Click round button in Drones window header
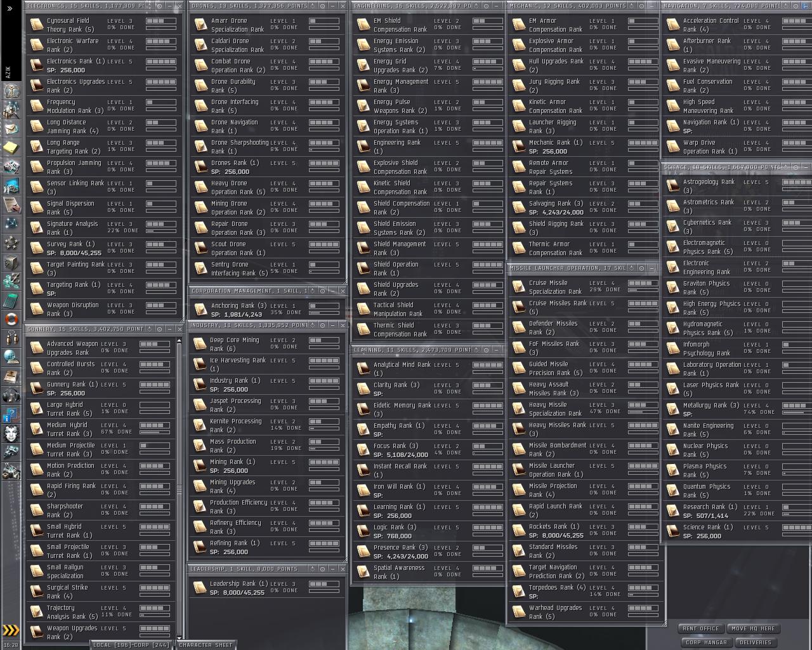The width and height of the screenshot is (812, 650). (x=323, y=6)
